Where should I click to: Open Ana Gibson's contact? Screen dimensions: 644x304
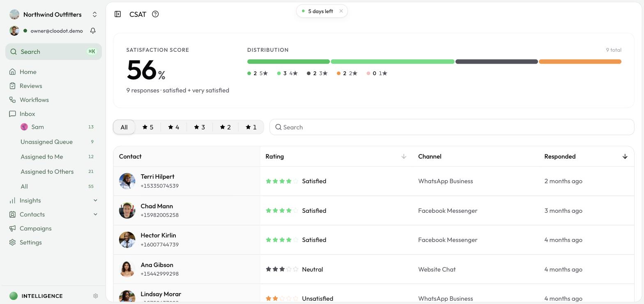[157, 265]
